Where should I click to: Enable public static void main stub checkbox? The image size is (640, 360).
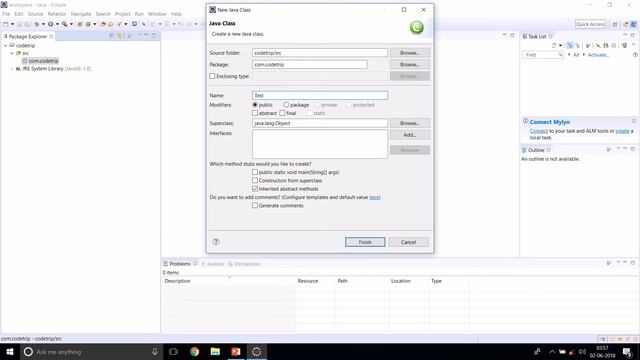click(255, 172)
